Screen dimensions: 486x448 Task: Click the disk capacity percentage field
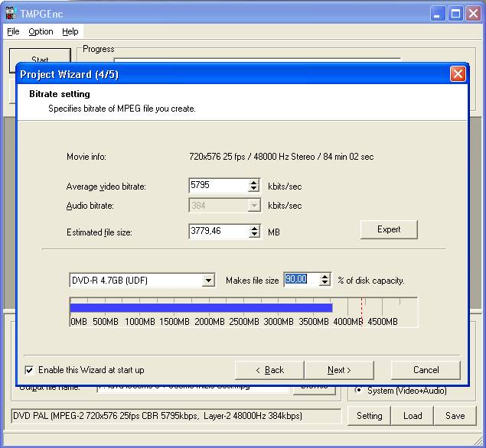302,280
